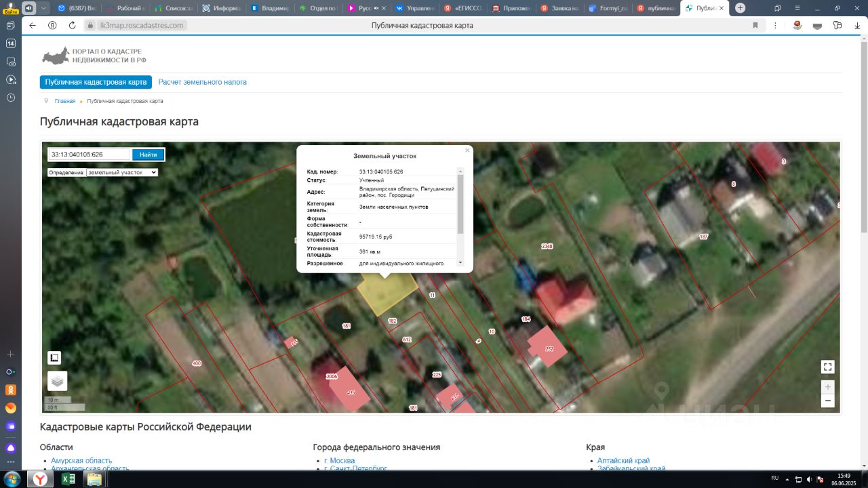The height and width of the screenshot is (488, 868).
Task: Close the land plot info popup
Action: pyautogui.click(x=467, y=150)
